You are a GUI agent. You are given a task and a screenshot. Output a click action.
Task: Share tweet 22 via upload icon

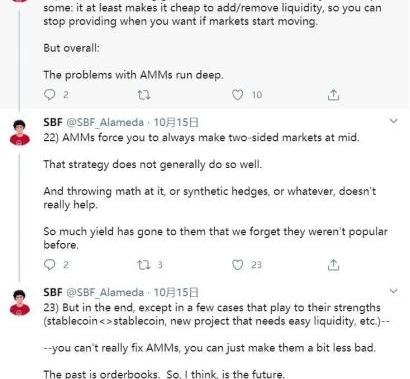[x=333, y=265]
